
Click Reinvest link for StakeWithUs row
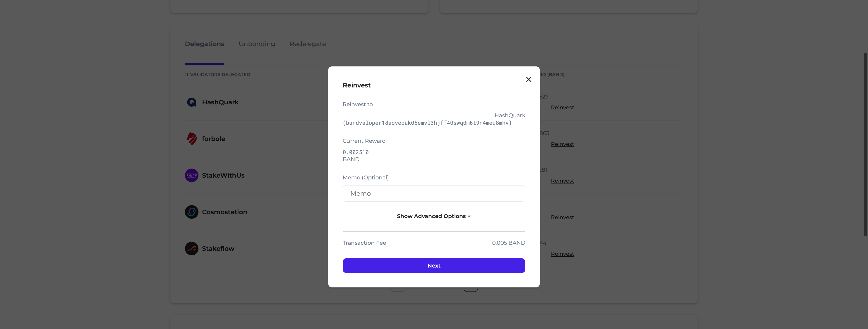tap(562, 181)
